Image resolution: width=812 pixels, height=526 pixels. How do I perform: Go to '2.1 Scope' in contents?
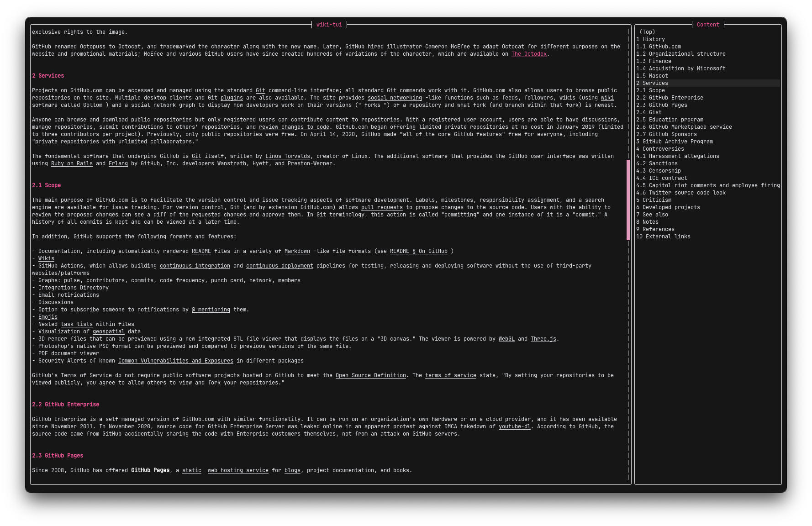pyautogui.click(x=650, y=90)
